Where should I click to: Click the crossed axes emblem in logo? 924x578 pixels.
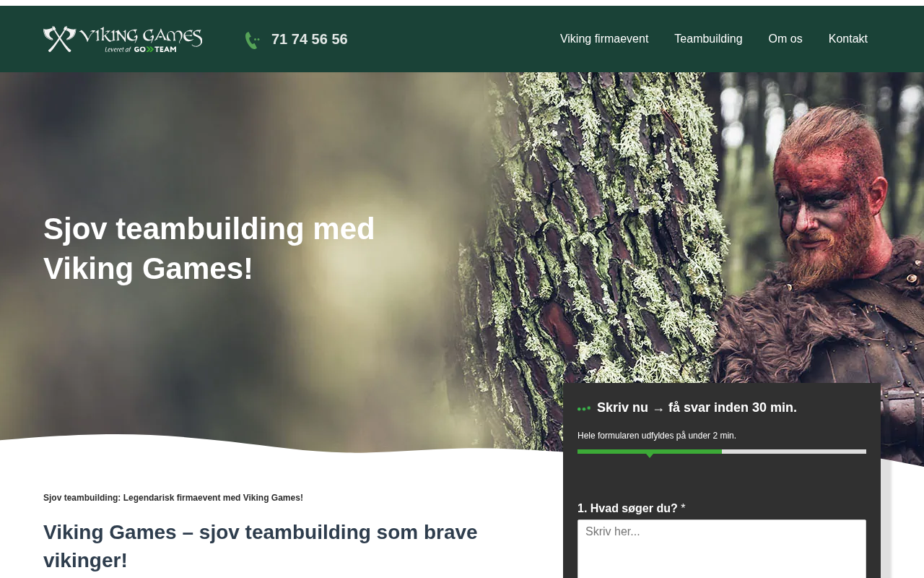(59, 39)
